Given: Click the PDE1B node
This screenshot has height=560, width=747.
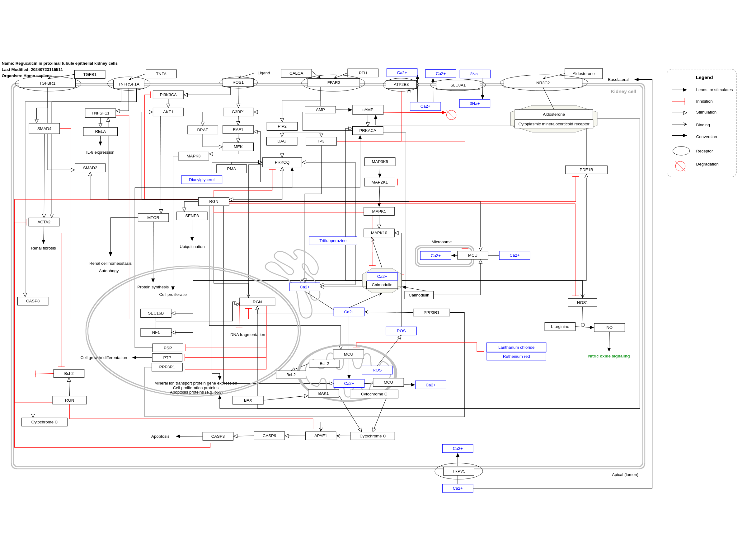Looking at the screenshot, I should point(587,170).
